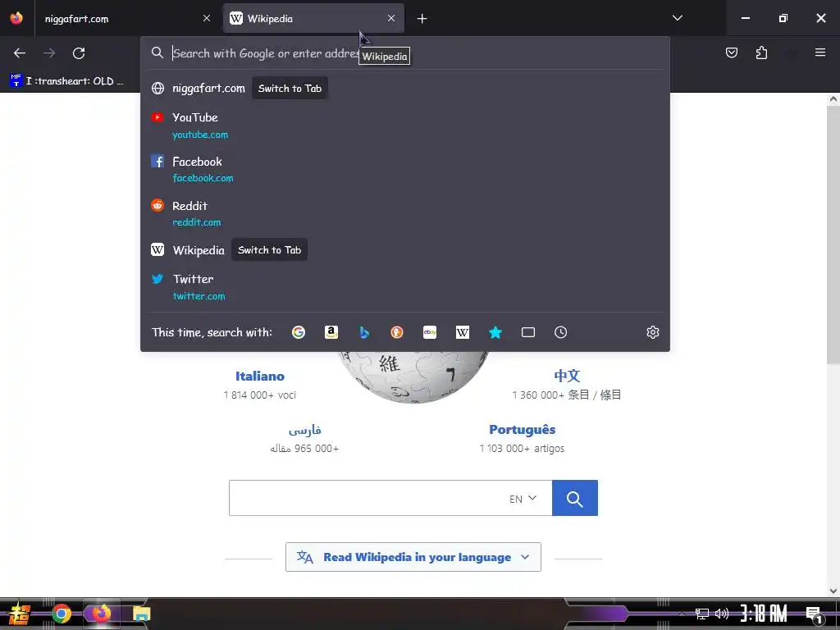Open the Extensions puzzle icon
Viewport: 840px width, 630px height.
pos(761,52)
